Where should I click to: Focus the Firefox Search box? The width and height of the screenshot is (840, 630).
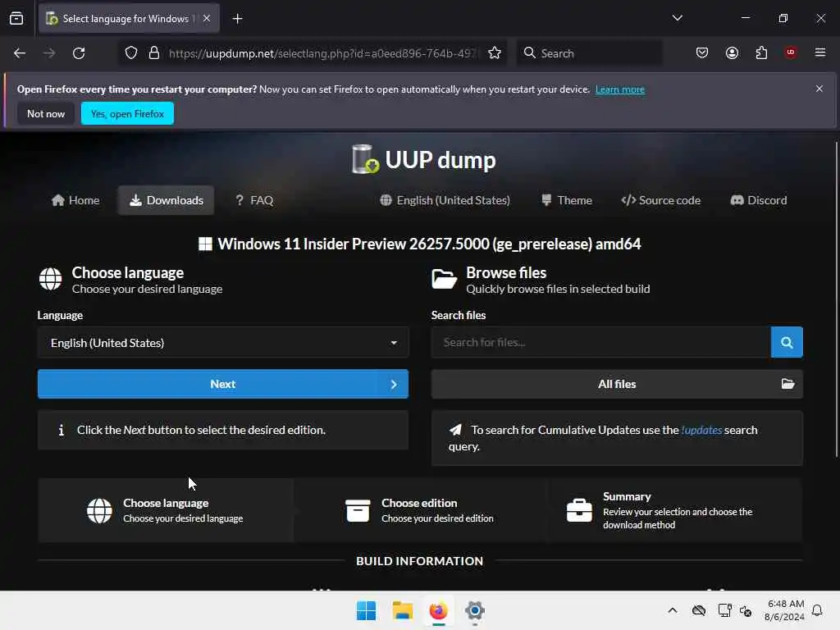(x=589, y=53)
